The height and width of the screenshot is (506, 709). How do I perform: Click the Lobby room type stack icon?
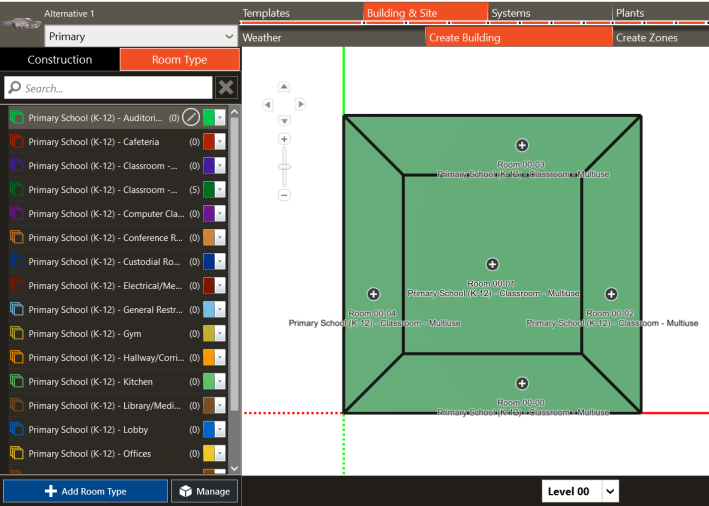pyautogui.click(x=17, y=429)
